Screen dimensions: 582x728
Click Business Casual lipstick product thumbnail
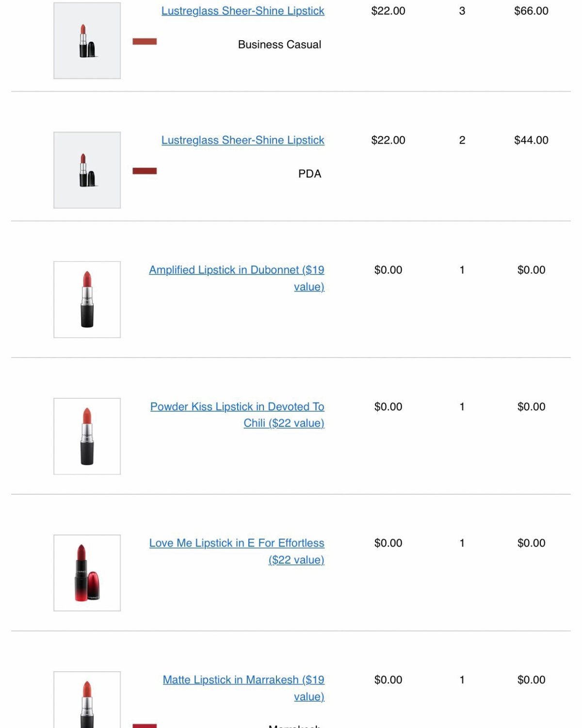[87, 41]
